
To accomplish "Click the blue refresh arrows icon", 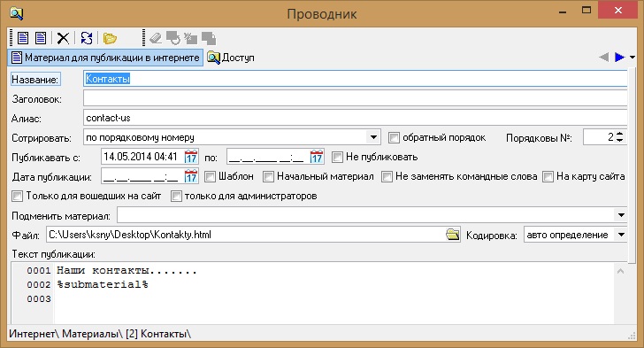I will (x=87, y=38).
